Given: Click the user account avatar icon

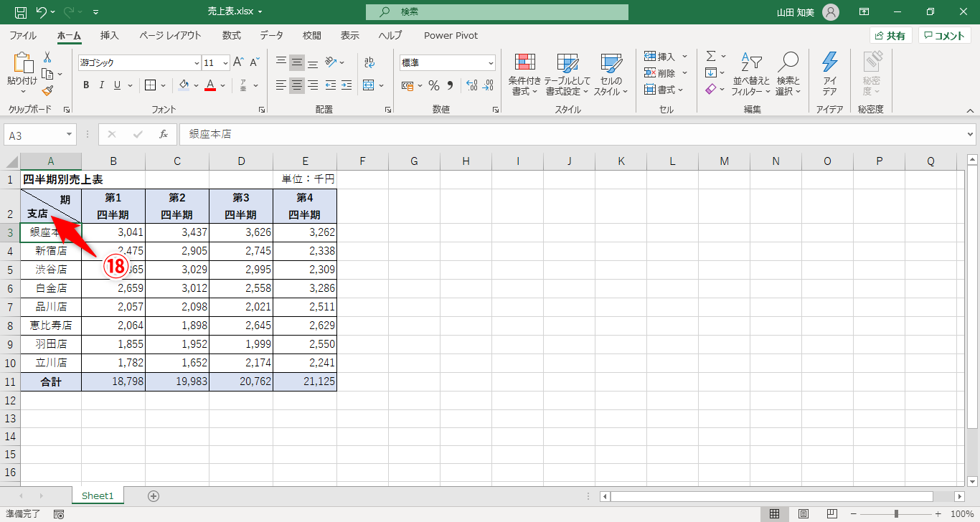Looking at the screenshot, I should [x=830, y=11].
